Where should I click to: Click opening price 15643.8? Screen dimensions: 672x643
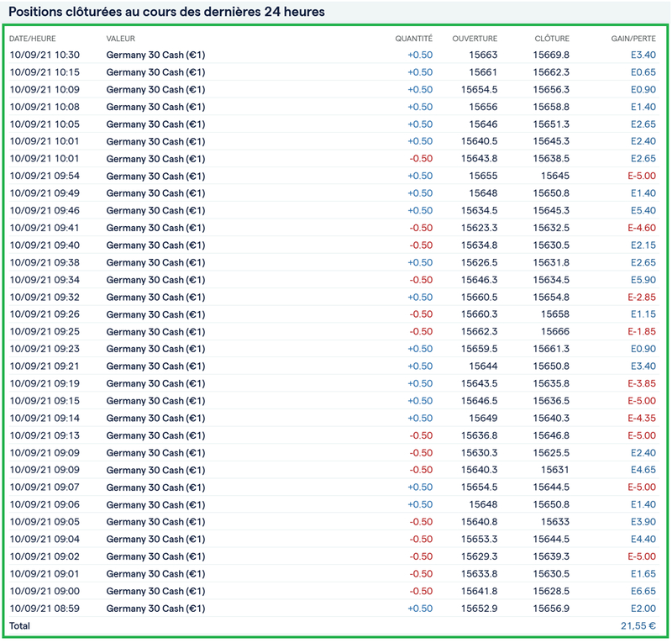click(x=479, y=159)
